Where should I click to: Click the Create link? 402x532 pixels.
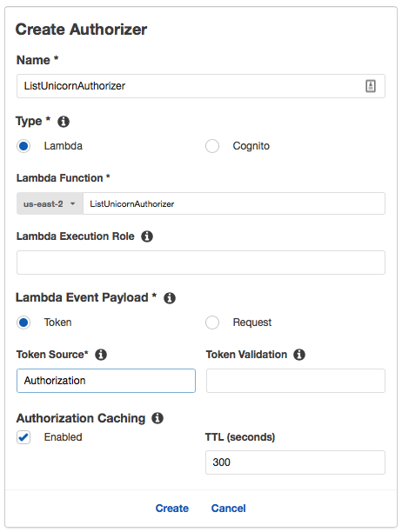(172, 509)
